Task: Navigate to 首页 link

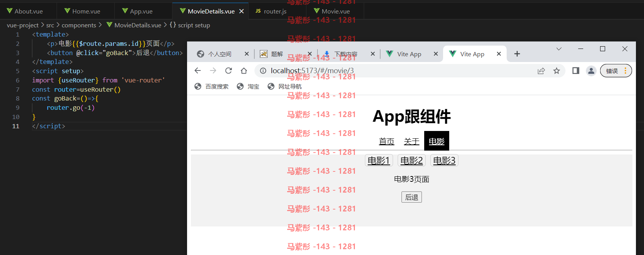Action: [386, 141]
